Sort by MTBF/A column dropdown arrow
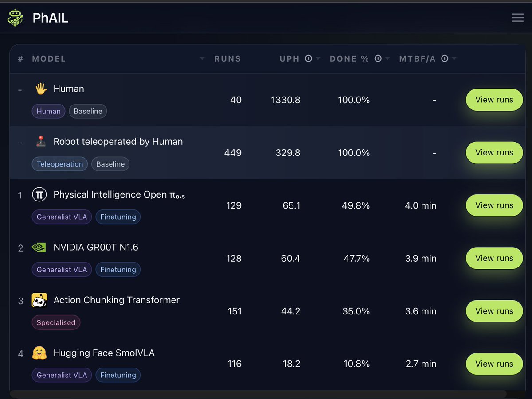 click(x=454, y=59)
